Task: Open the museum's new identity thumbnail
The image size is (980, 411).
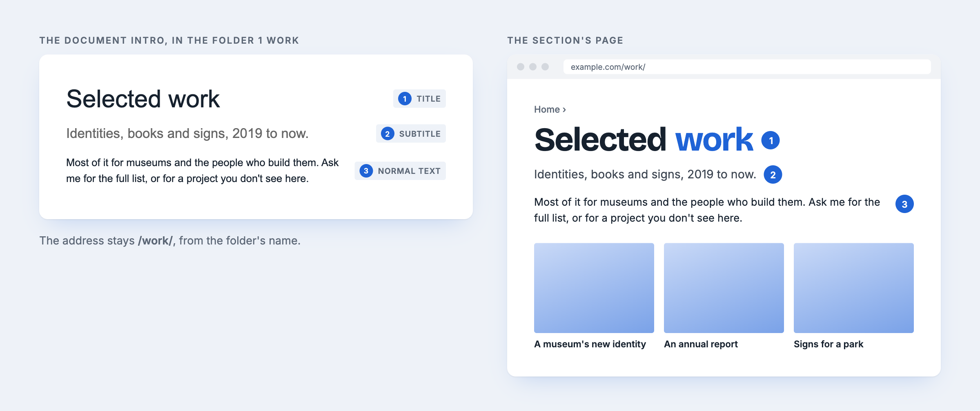Action: point(594,288)
